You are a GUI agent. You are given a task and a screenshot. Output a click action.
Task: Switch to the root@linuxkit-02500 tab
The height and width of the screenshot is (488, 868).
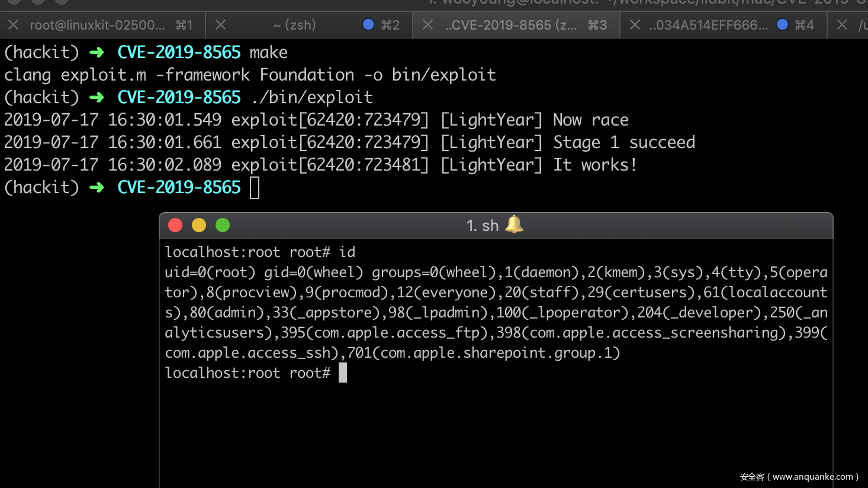pos(97,25)
